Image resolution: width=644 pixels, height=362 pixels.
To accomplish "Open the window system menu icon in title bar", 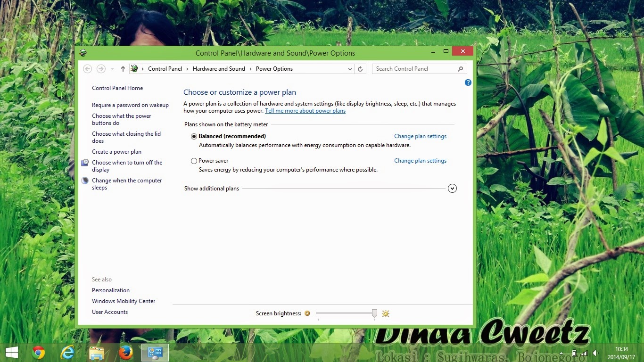I will 83,53.
